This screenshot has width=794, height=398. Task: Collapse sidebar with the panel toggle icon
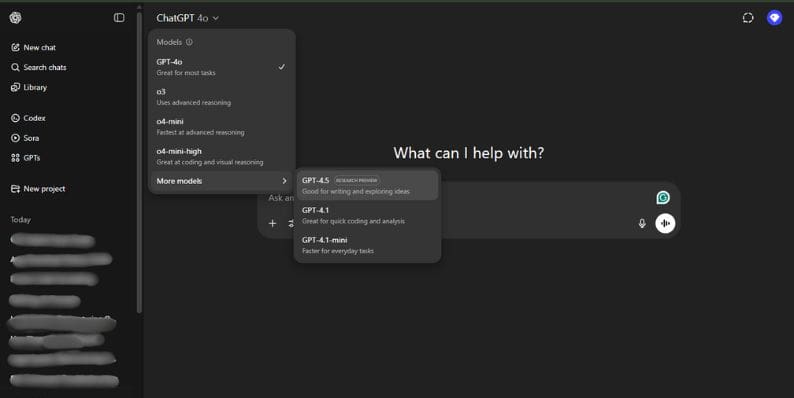(119, 18)
